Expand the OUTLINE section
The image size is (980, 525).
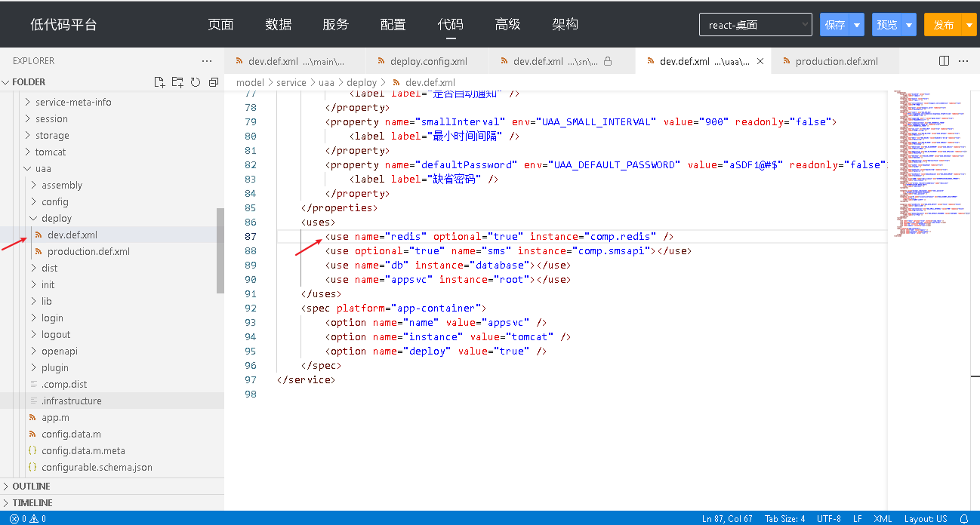click(31, 487)
